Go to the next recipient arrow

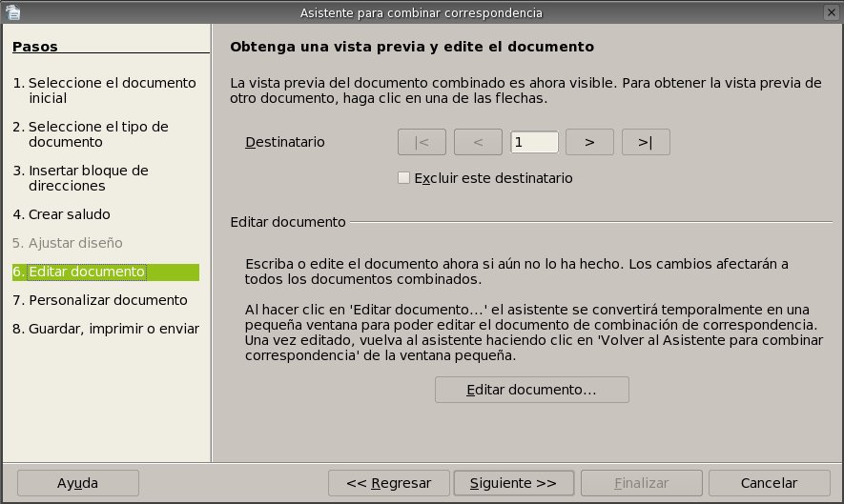point(589,142)
